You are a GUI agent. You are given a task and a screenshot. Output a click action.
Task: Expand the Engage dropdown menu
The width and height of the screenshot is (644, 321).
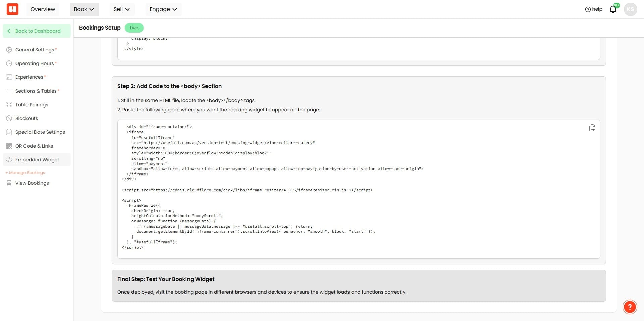coord(163,9)
